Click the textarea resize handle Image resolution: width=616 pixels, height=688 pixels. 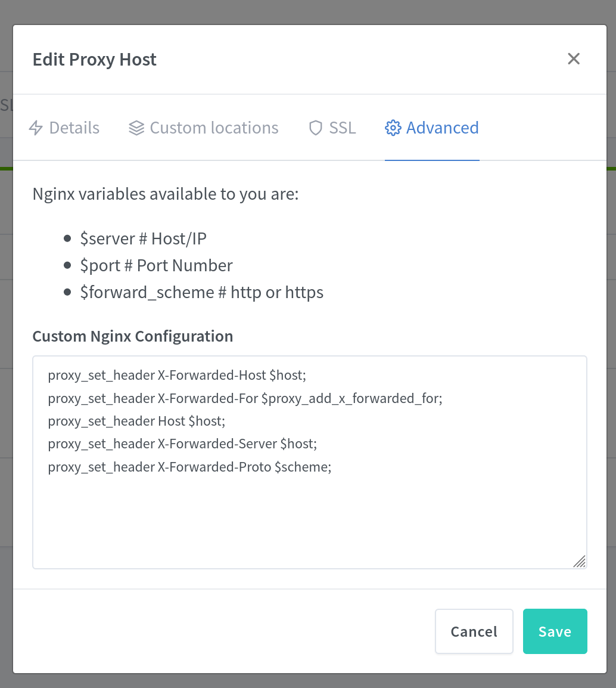pyautogui.click(x=579, y=561)
